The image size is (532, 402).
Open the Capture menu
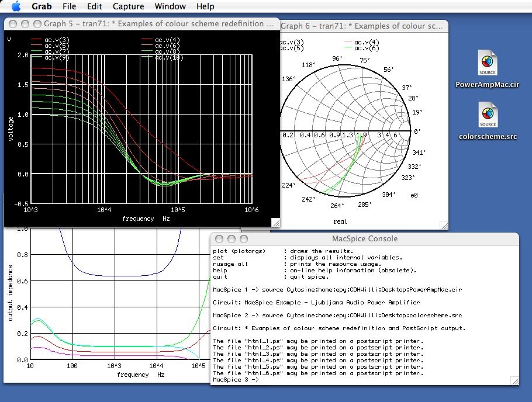coord(128,6)
